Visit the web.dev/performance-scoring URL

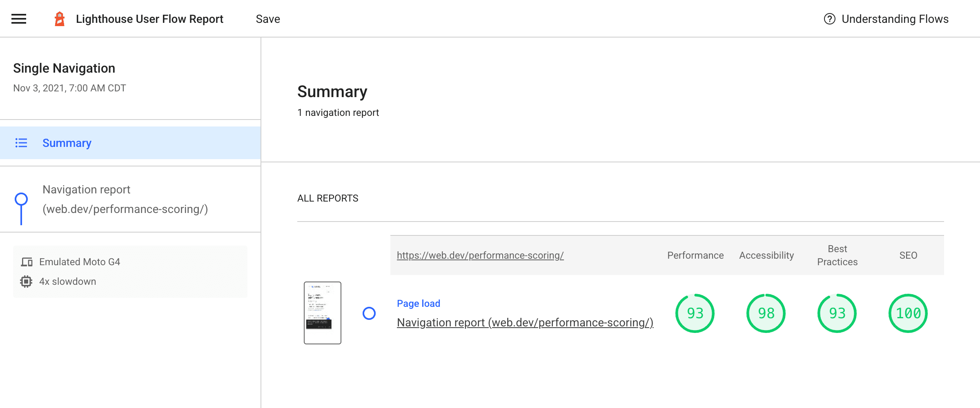click(480, 255)
